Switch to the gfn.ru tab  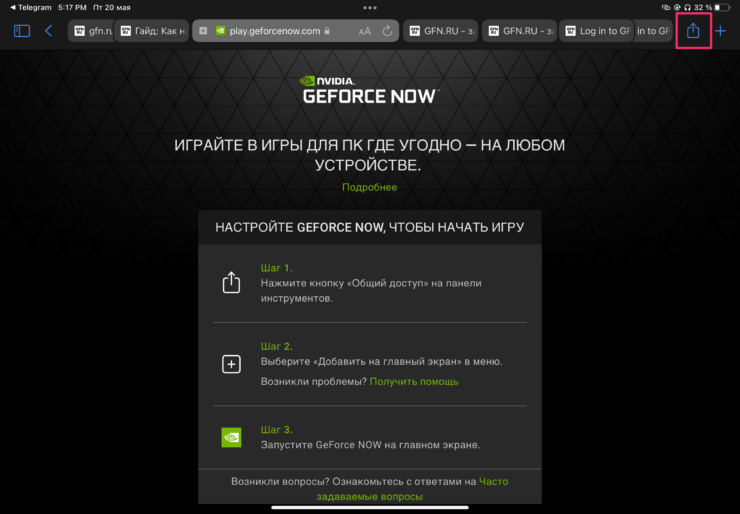click(x=92, y=31)
